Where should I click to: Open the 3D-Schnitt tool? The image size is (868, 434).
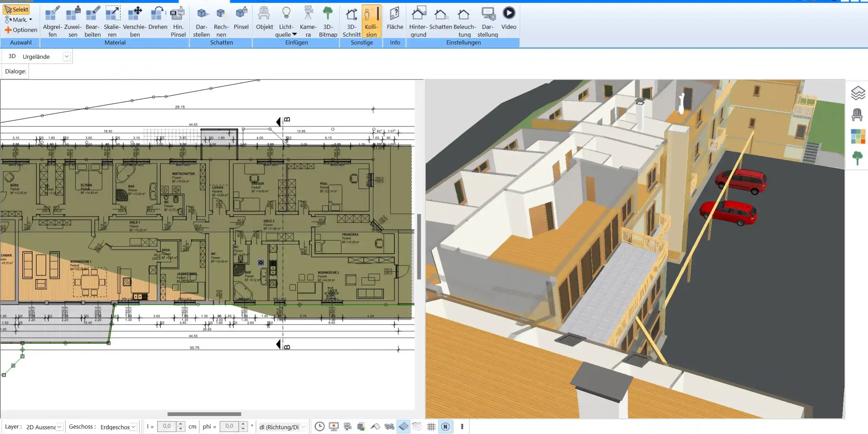click(351, 21)
